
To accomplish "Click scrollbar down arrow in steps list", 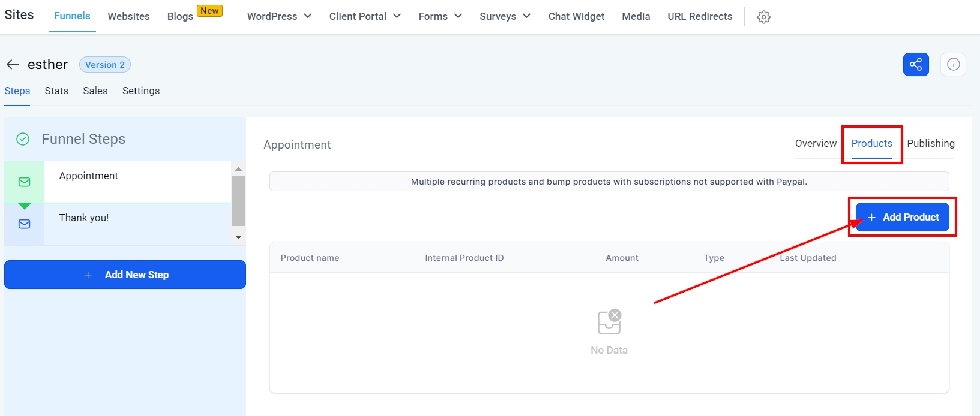I will [x=238, y=237].
